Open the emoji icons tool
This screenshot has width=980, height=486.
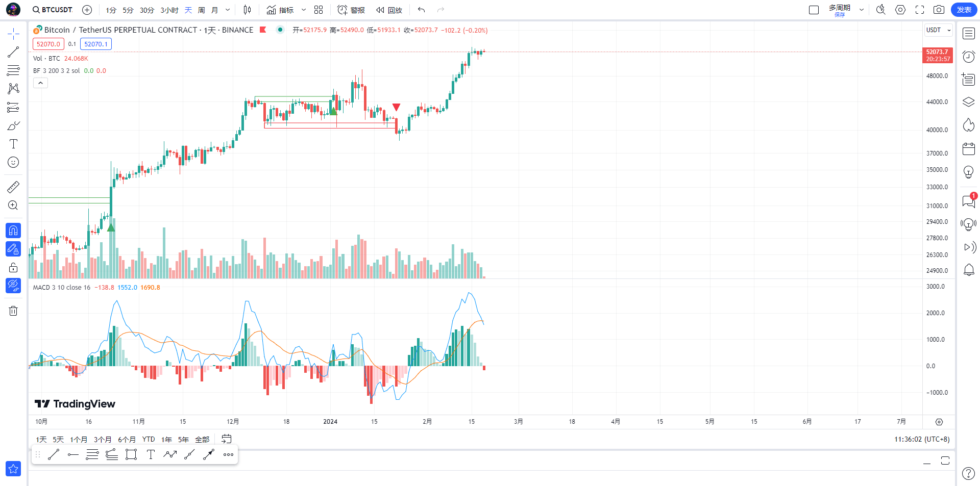click(x=13, y=162)
